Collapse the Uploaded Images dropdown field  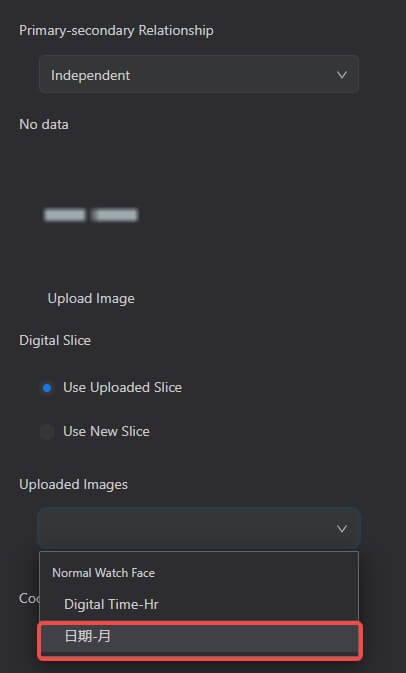[x=199, y=528]
